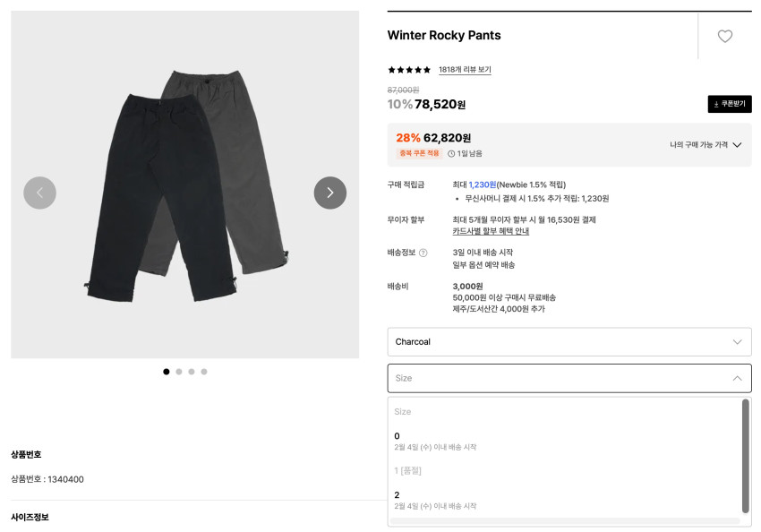Click the size list scrollbar
This screenshot has width=761, height=532.
[745, 456]
